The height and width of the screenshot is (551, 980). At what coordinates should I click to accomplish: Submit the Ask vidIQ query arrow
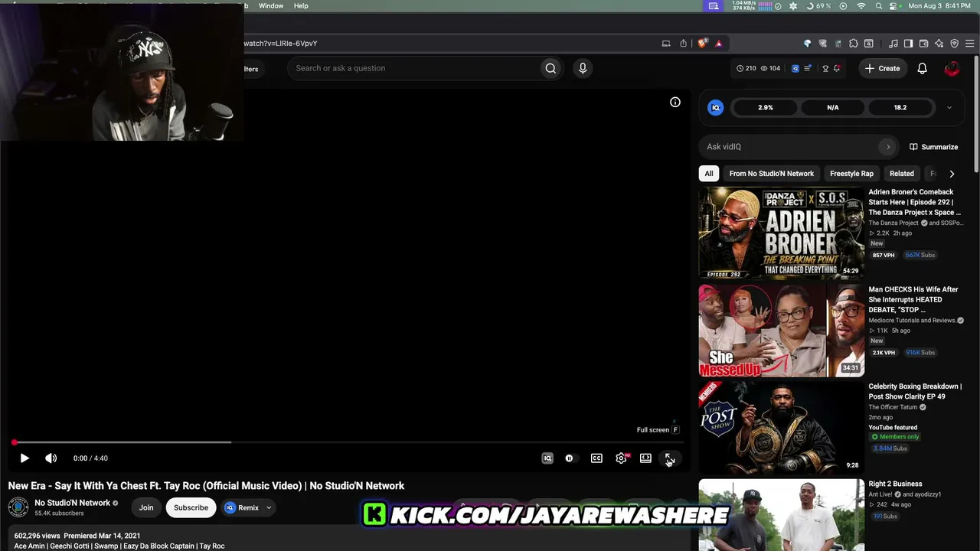888,147
